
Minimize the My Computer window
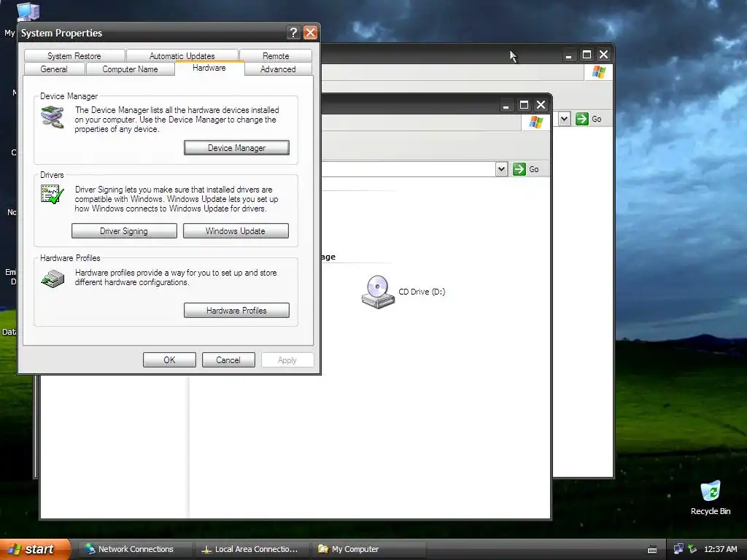coord(506,105)
